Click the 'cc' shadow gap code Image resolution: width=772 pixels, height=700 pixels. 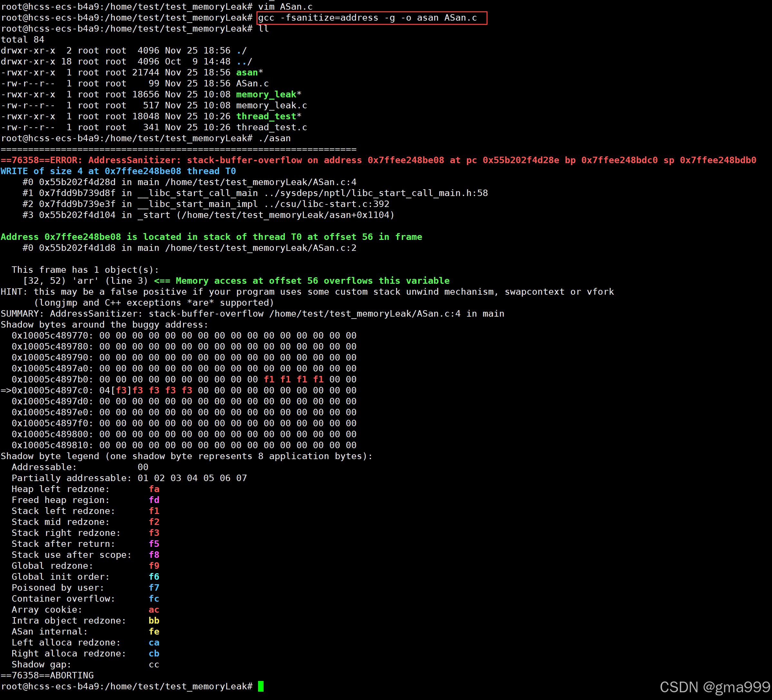pyautogui.click(x=154, y=664)
